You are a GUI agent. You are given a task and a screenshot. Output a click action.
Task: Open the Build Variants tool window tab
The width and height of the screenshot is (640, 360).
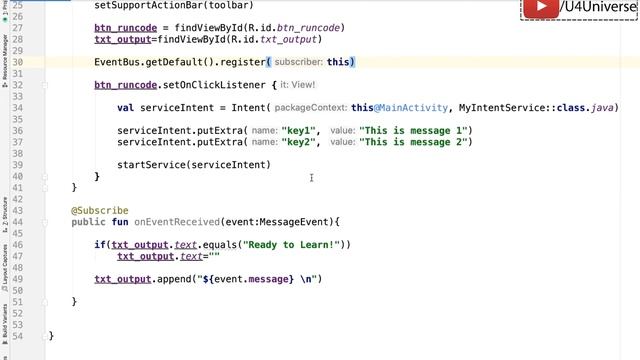pos(4,324)
